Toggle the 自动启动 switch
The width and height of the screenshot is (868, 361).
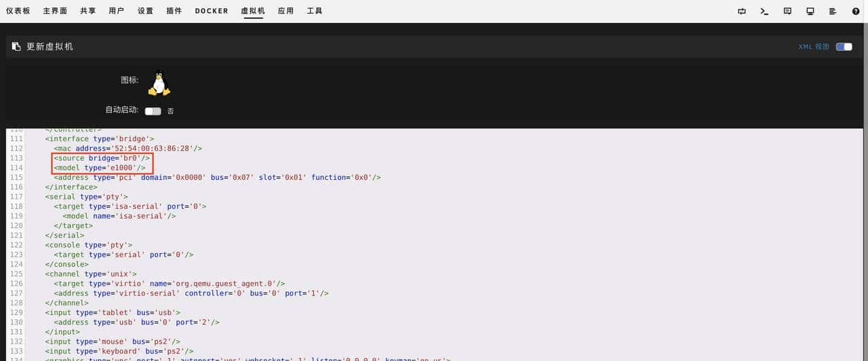tap(153, 111)
